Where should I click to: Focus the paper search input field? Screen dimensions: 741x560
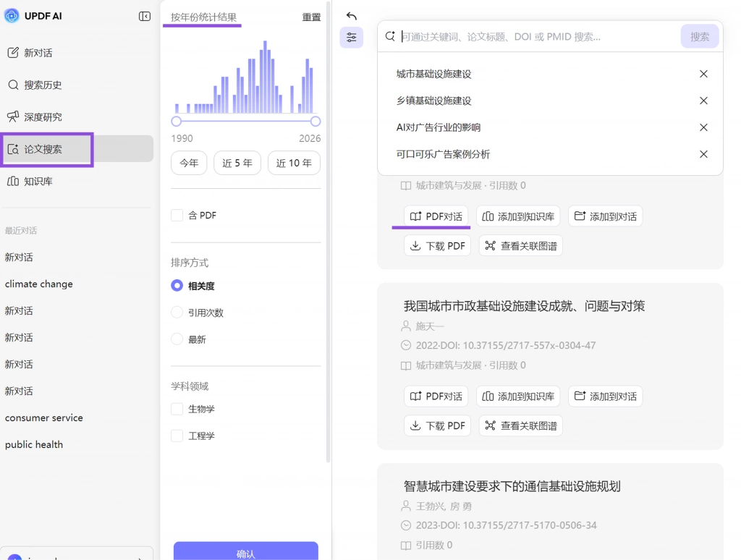coord(538,36)
